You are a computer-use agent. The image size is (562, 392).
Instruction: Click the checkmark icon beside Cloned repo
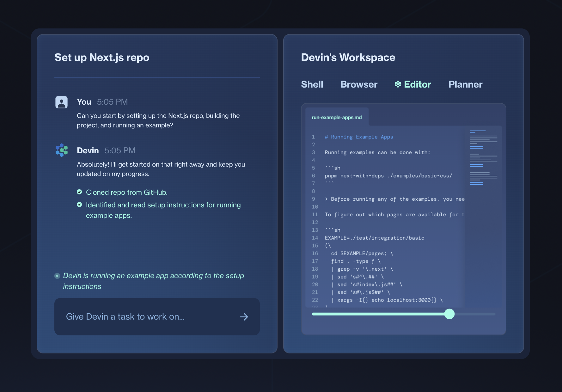(79, 192)
